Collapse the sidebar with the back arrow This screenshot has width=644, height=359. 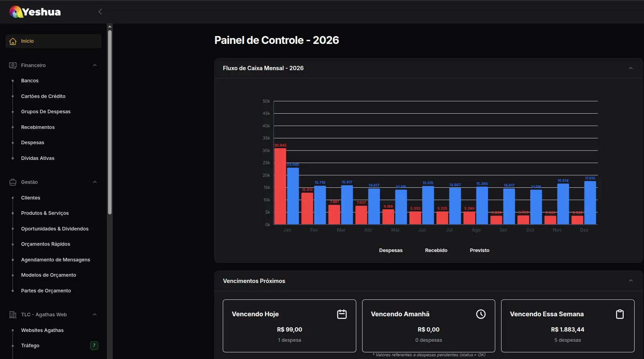100,12
